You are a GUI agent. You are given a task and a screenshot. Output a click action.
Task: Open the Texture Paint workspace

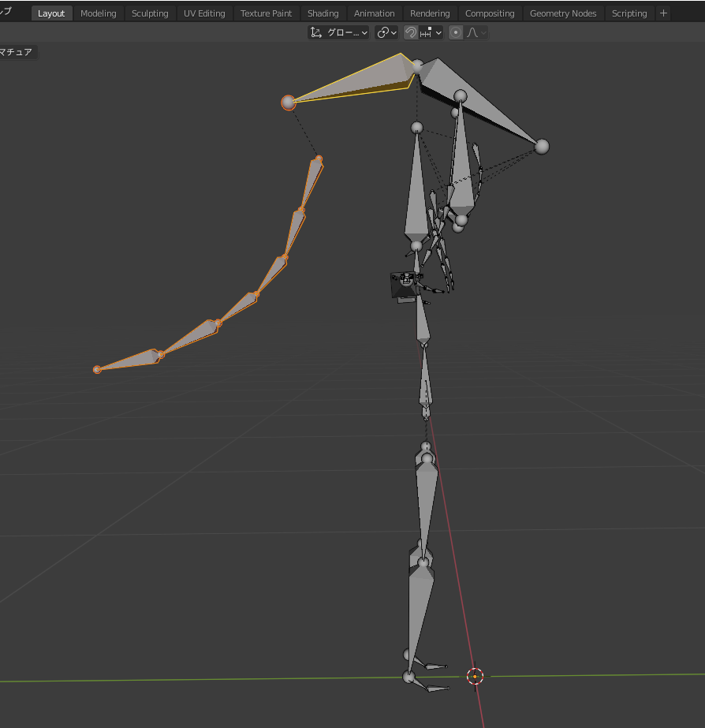[266, 13]
